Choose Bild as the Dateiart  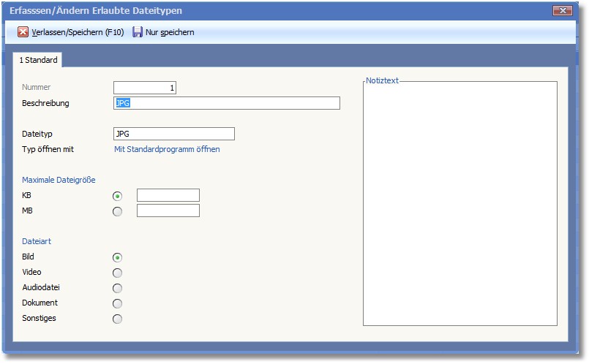[x=117, y=257]
